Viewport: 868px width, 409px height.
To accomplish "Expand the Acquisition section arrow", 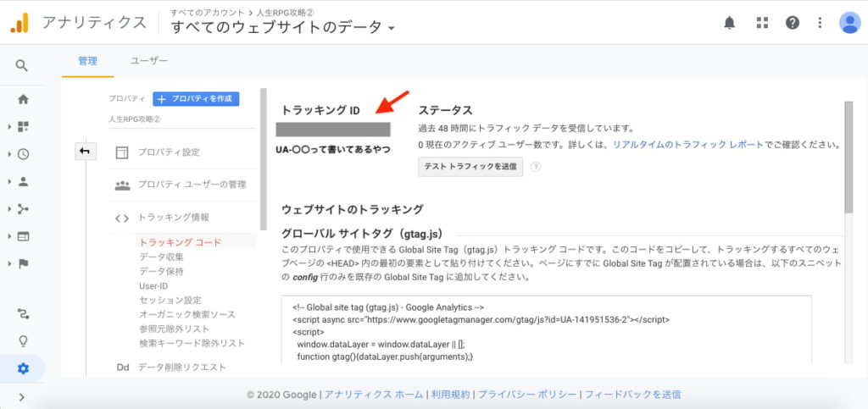I will tap(9, 209).
